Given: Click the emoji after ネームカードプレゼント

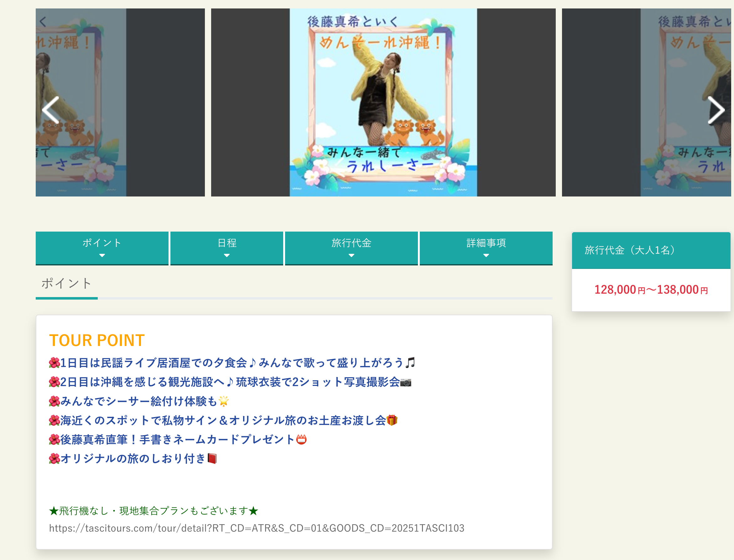Looking at the screenshot, I should pos(301,440).
